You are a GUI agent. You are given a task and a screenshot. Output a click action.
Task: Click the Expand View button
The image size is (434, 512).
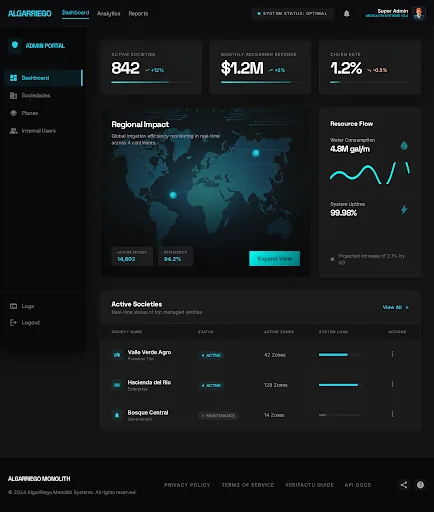coord(274,258)
